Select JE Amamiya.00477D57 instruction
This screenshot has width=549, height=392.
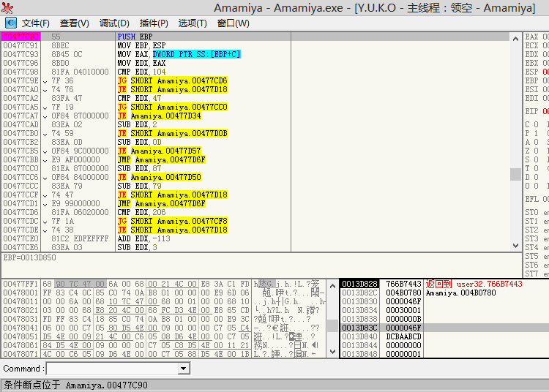159,151
